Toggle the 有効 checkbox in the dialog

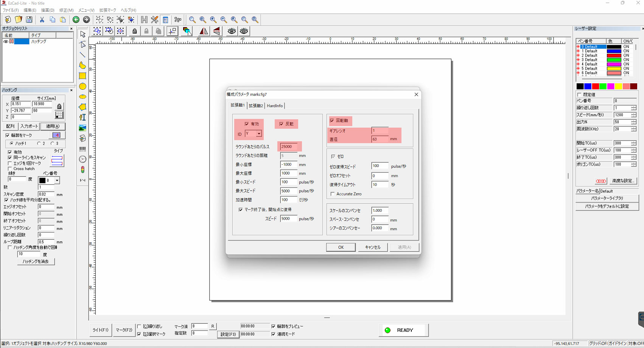point(247,124)
